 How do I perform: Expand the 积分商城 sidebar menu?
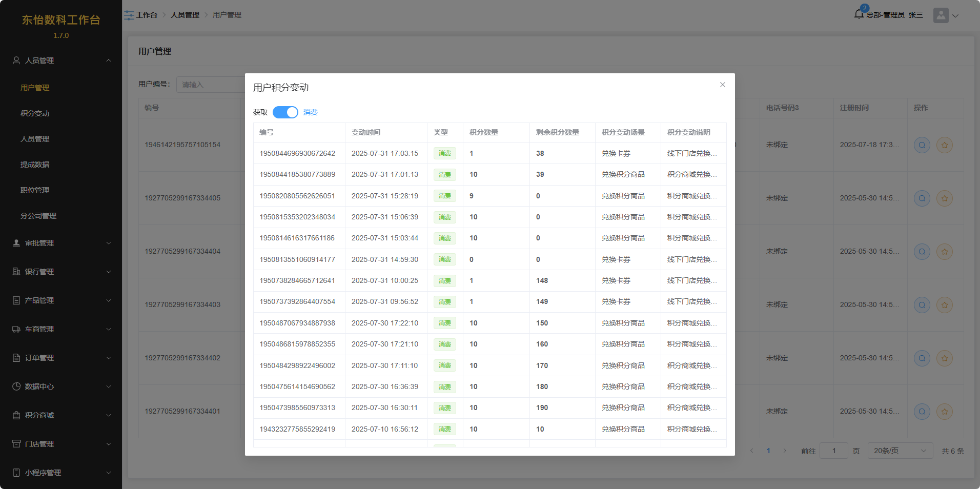tap(61, 415)
